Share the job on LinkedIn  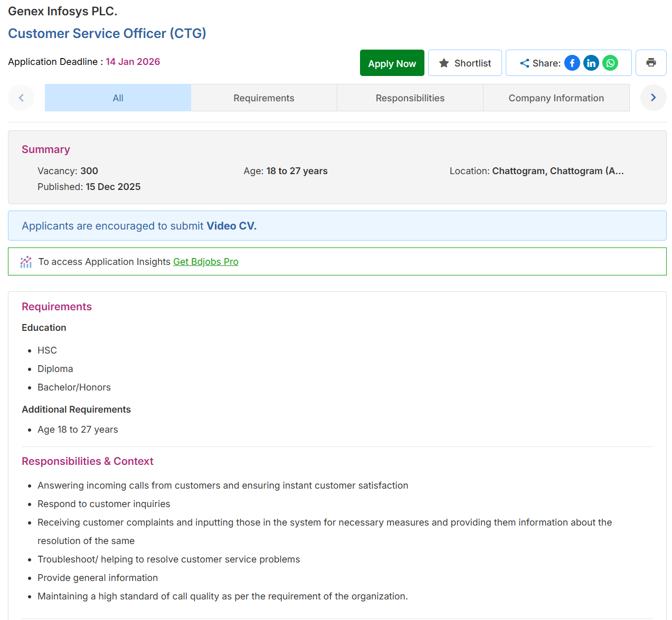(591, 63)
